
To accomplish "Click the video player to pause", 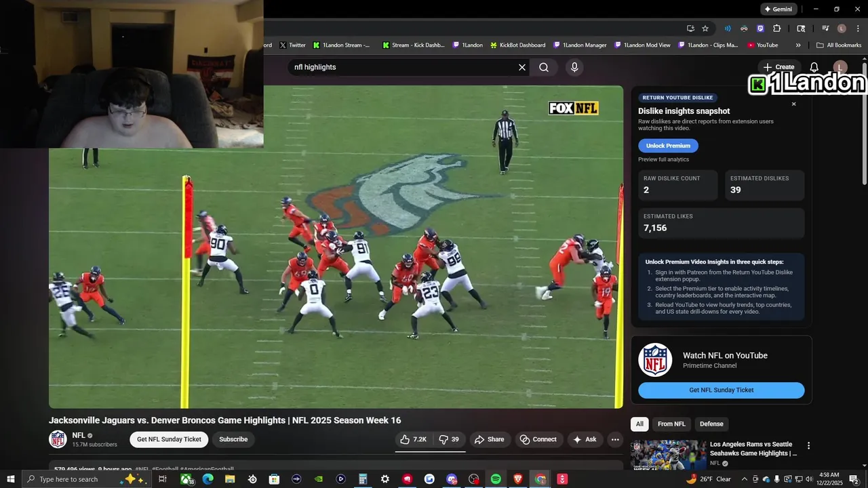I will (x=336, y=247).
